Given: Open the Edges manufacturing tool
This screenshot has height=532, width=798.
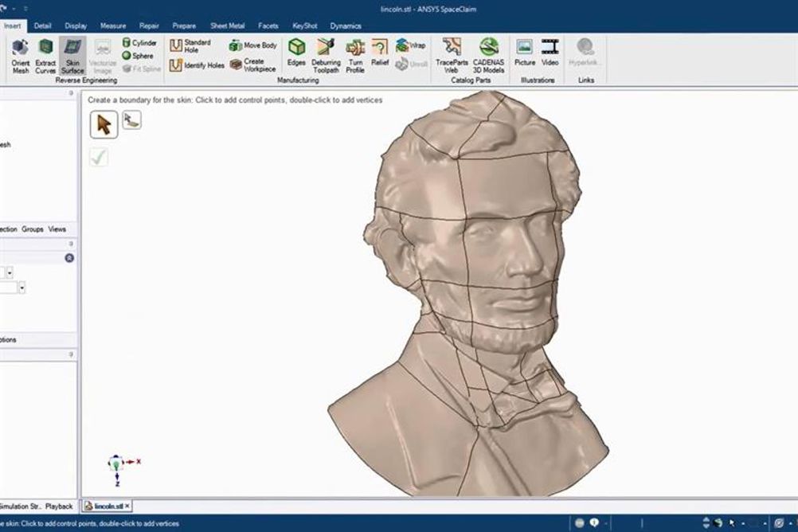Looking at the screenshot, I should click(x=296, y=53).
